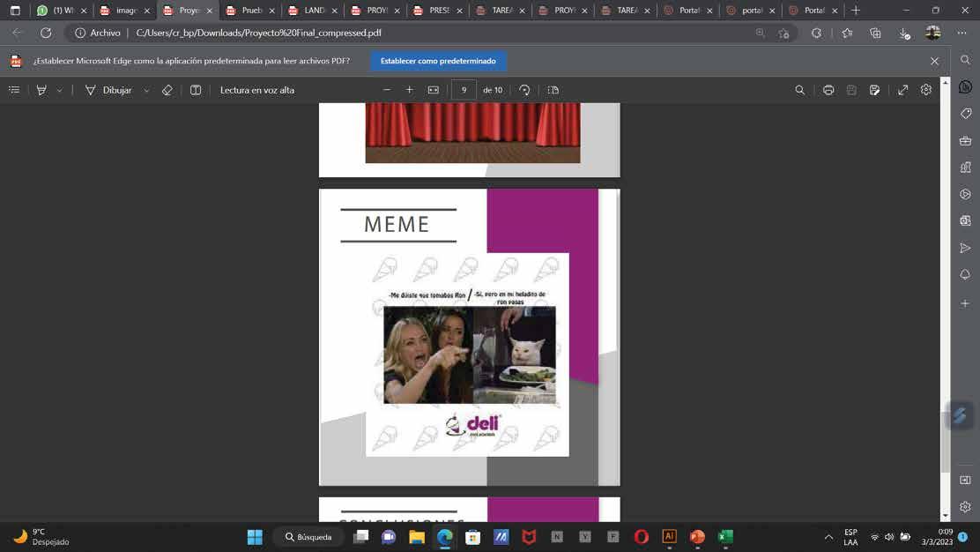980x552 pixels.
Task: Open PowerPoint from taskbar
Action: [x=697, y=537]
